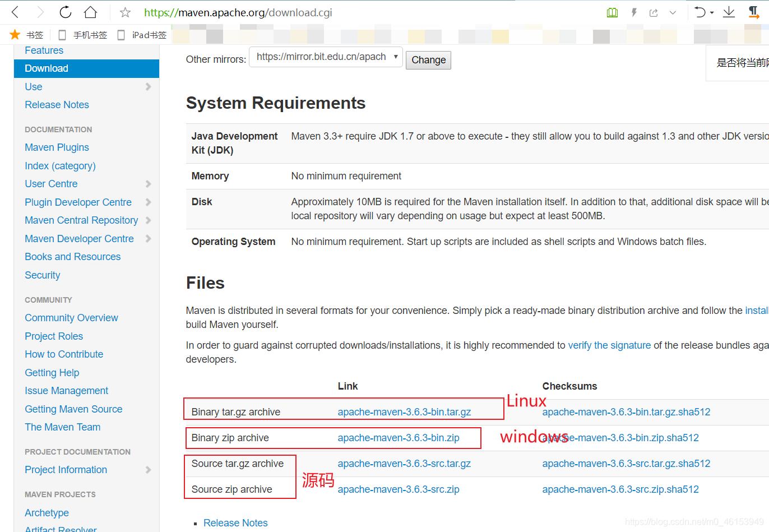Click the URL address bar
This screenshot has width=769, height=532.
coord(238,12)
